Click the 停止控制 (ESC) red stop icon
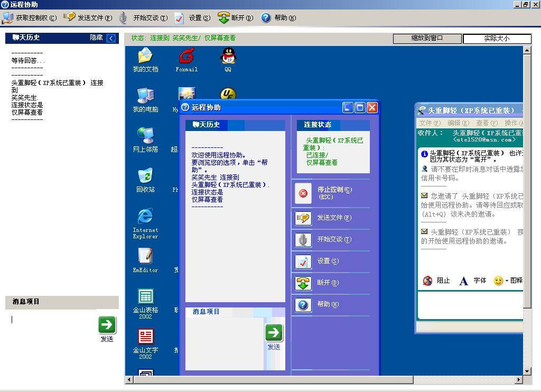The height and width of the screenshot is (392, 541). coord(303,193)
